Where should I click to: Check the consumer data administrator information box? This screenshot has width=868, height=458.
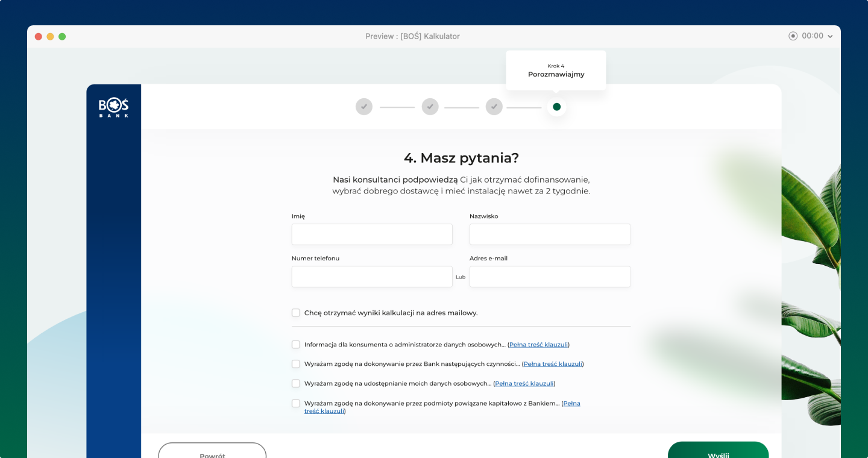point(296,345)
